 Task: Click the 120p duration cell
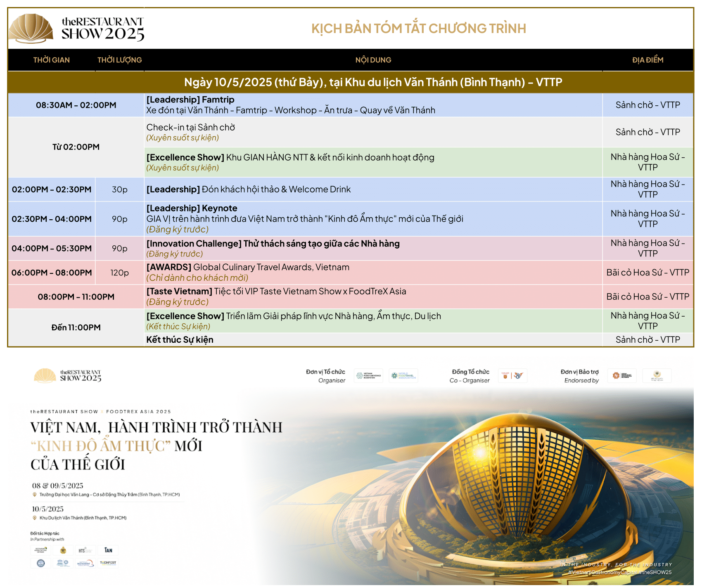[120, 273]
